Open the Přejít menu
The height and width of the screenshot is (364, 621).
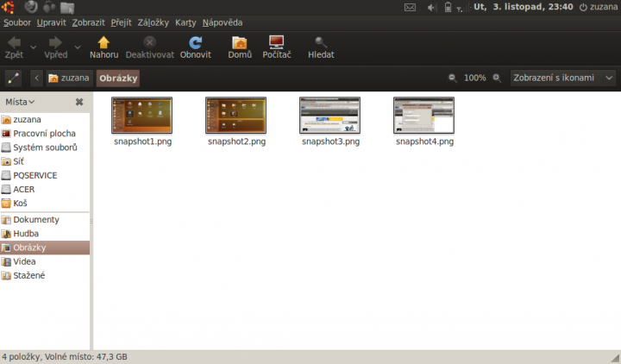[x=122, y=22]
